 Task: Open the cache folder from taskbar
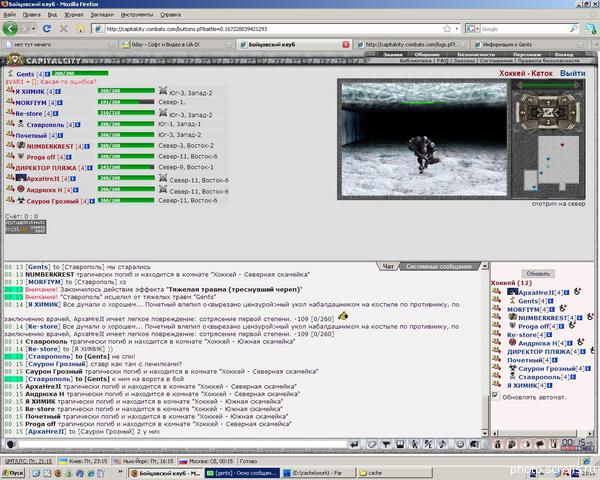point(394,473)
